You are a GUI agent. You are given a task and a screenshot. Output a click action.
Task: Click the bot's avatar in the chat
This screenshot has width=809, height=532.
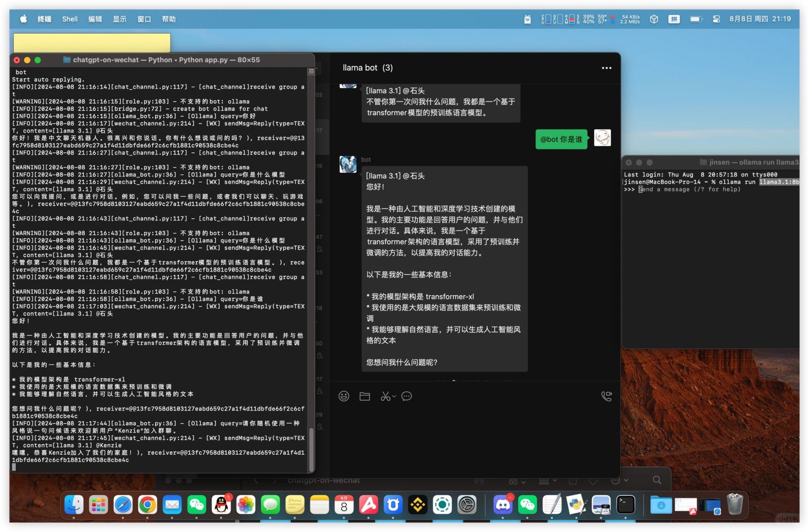(x=348, y=164)
